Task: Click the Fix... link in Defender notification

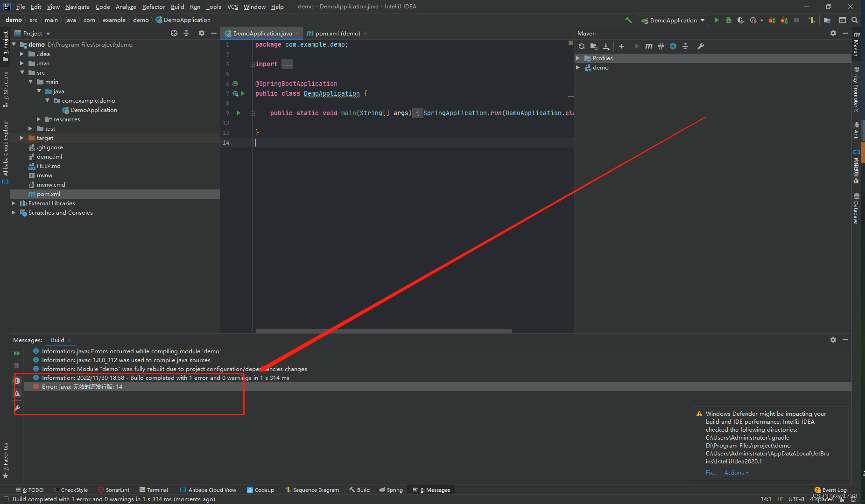Action: [711, 473]
